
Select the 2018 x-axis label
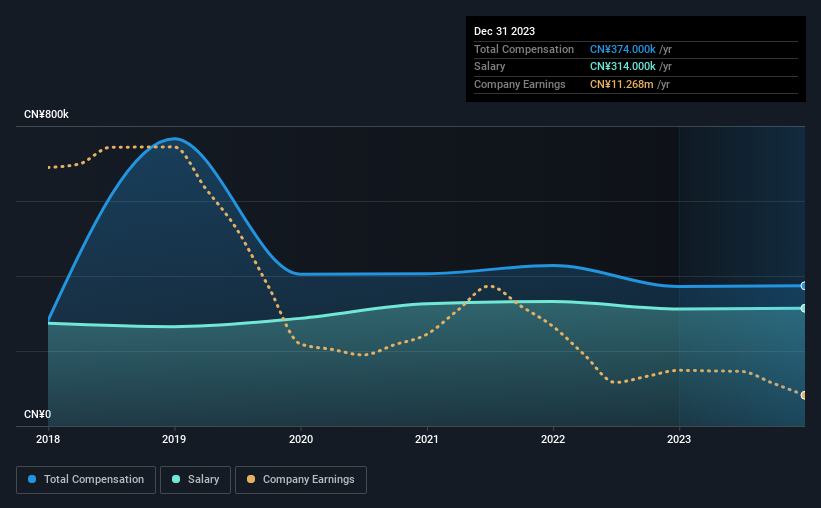(48, 439)
